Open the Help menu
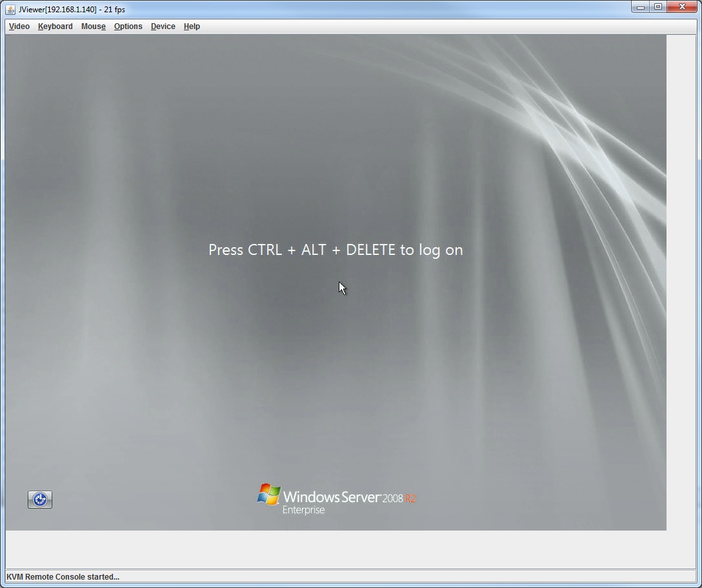Screen dimensions: 702x588 point(192,26)
